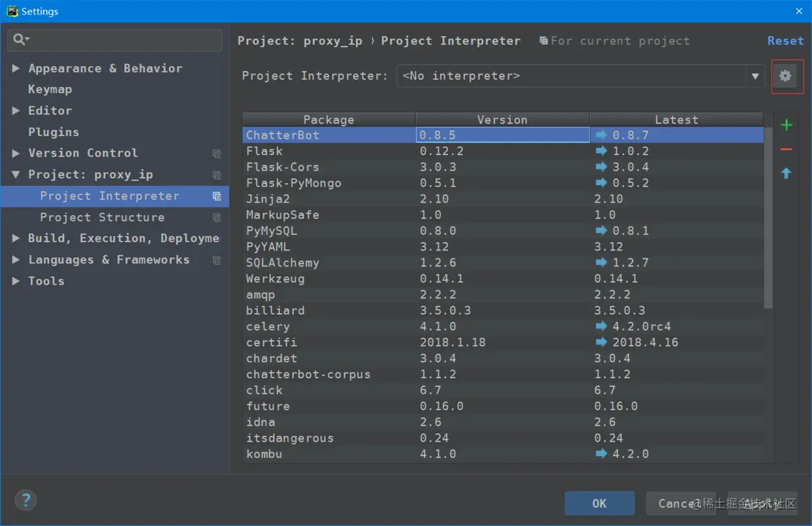The image size is (812, 526).
Task: Click the update arrow next to kombu 4.2.0
Action: (x=601, y=454)
